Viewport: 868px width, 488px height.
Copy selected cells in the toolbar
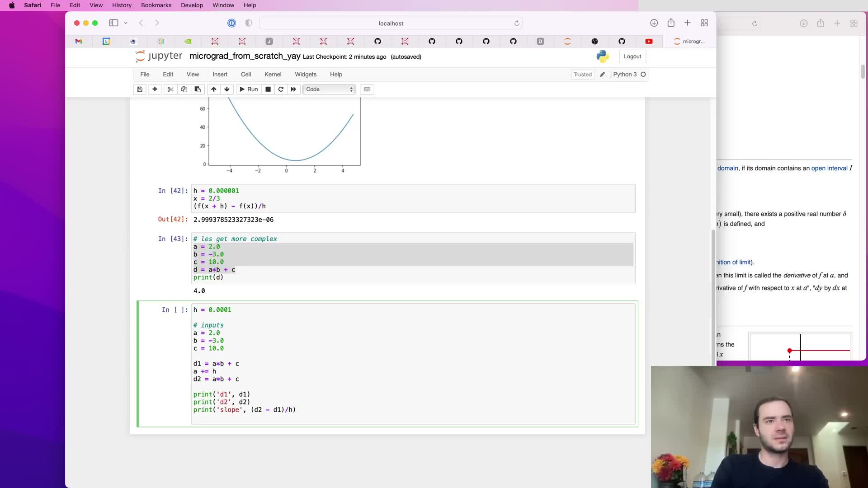click(184, 89)
